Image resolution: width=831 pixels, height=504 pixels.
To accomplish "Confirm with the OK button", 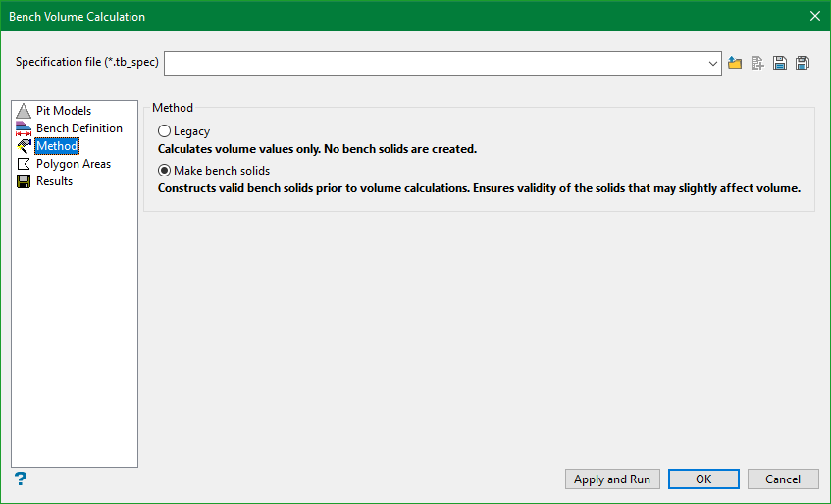I will tap(703, 479).
